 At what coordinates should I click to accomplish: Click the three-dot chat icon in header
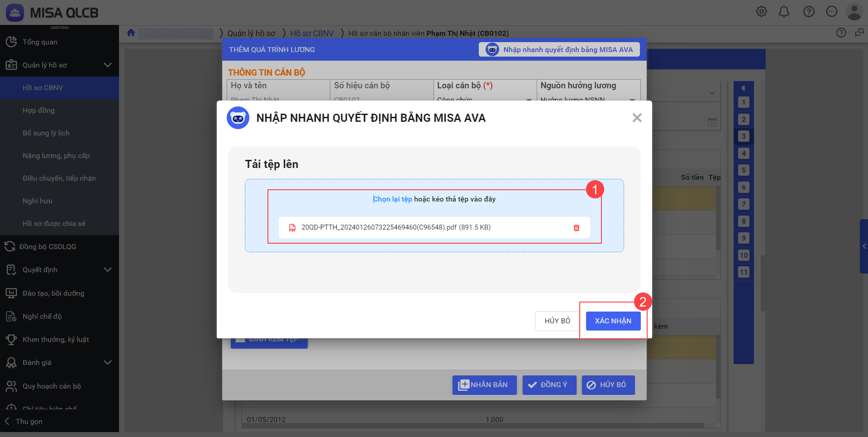click(832, 12)
